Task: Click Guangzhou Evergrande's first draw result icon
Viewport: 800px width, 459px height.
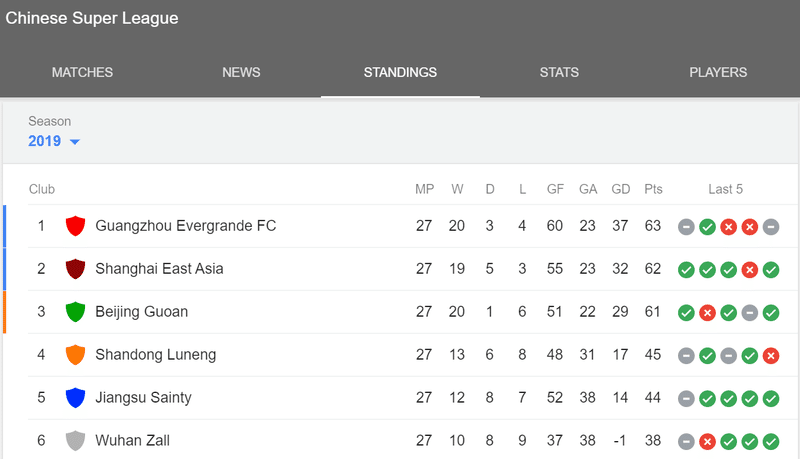Action: 686,227
